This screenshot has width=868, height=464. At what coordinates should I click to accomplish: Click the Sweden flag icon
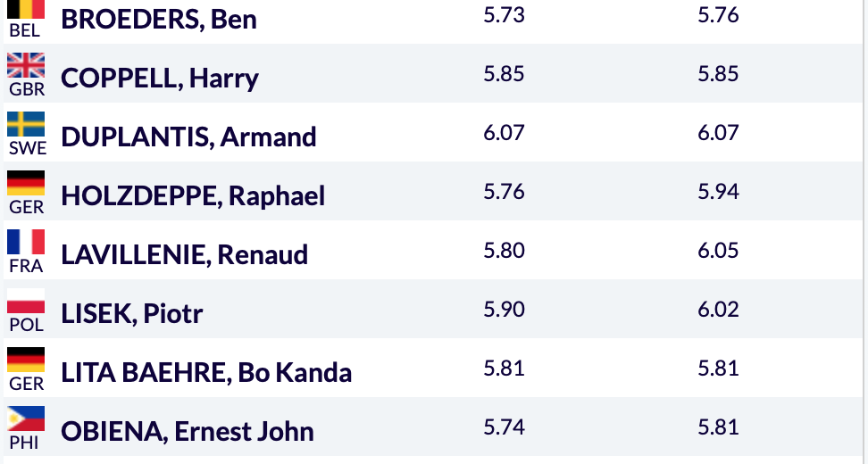point(26,124)
